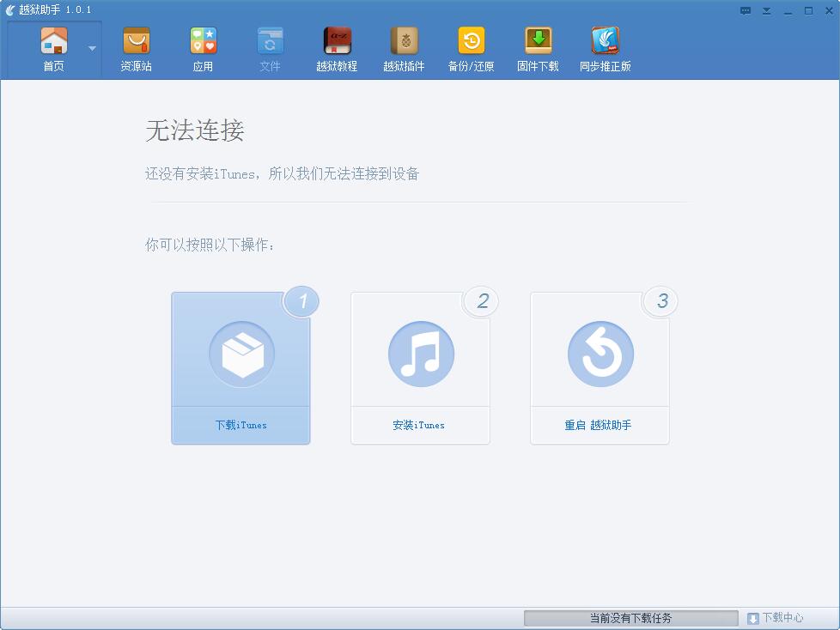Viewport: 840px width, 630px height.
Task: Launch 同步推正版 from the toolbar
Action: coord(604,47)
